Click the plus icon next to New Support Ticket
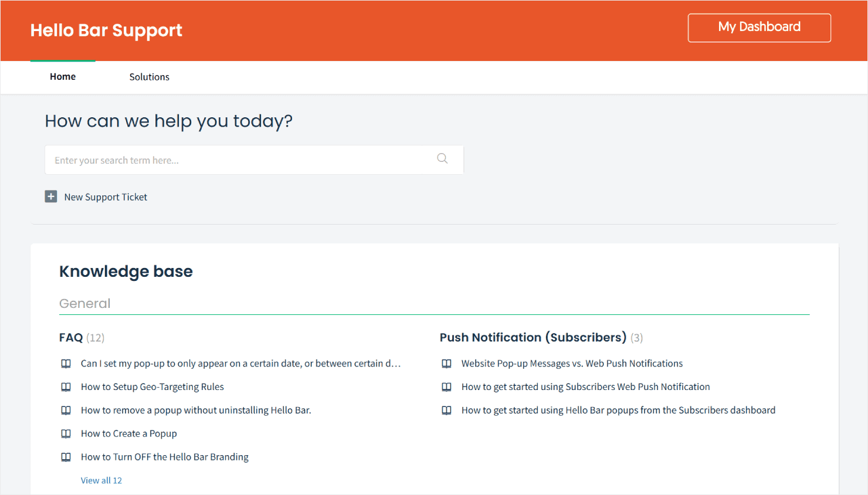 point(50,196)
